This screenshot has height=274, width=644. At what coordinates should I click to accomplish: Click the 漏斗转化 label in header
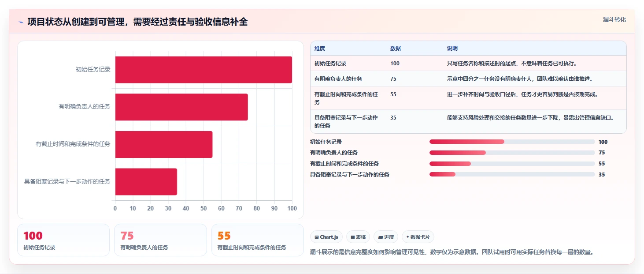[x=614, y=19]
